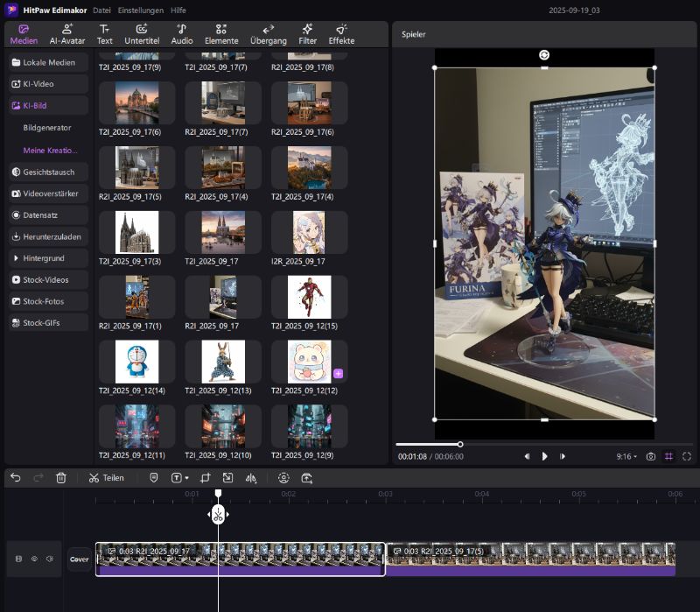
Task: Open the Einstellungen menu
Action: coord(141,11)
